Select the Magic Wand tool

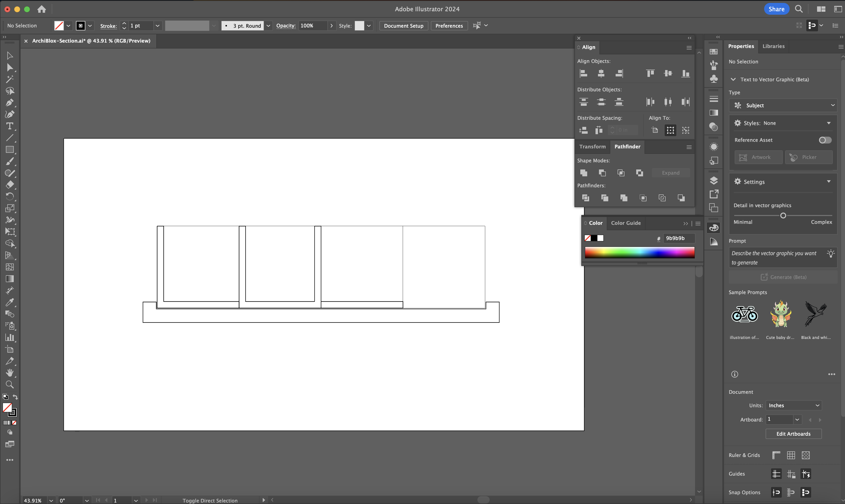(x=10, y=79)
